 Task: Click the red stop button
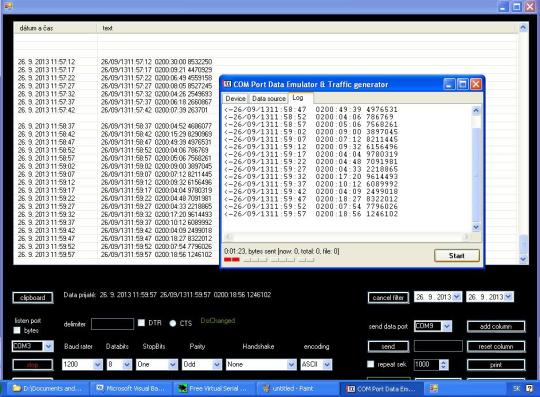[33, 365]
